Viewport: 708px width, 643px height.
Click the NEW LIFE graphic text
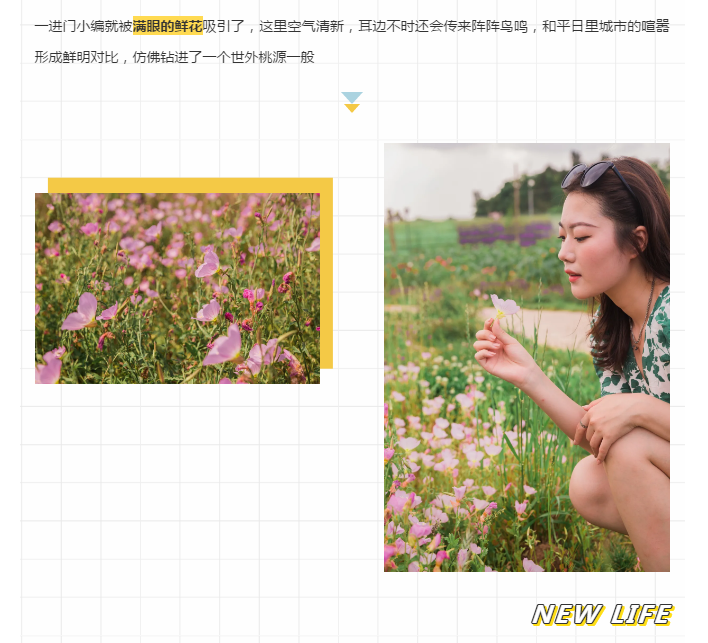pos(602,615)
